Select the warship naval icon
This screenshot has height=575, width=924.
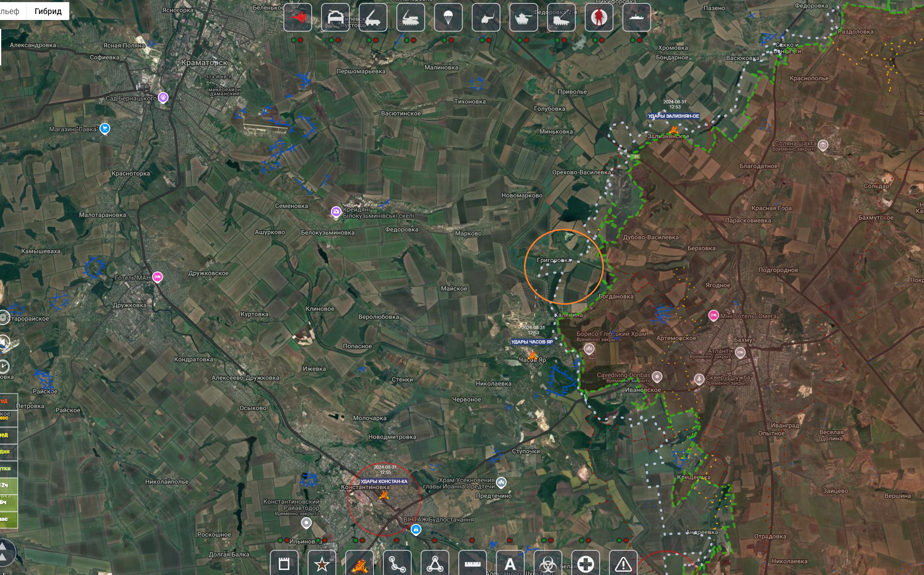coord(636,18)
